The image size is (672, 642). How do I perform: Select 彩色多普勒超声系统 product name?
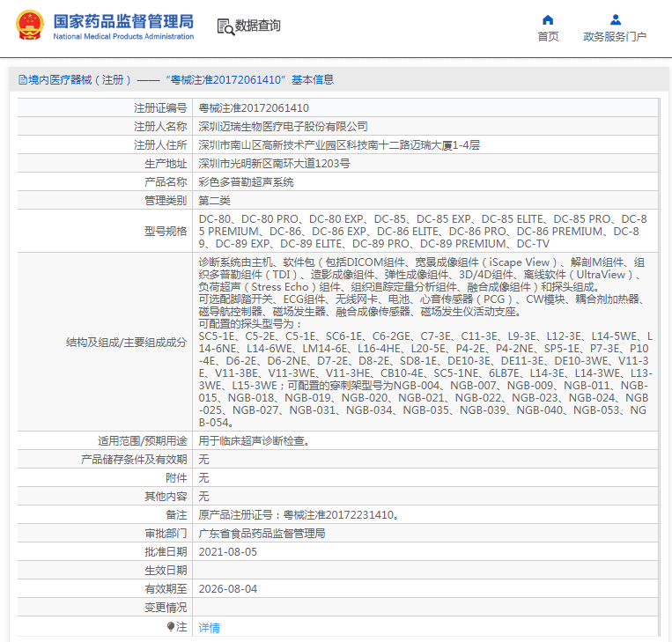(246, 181)
